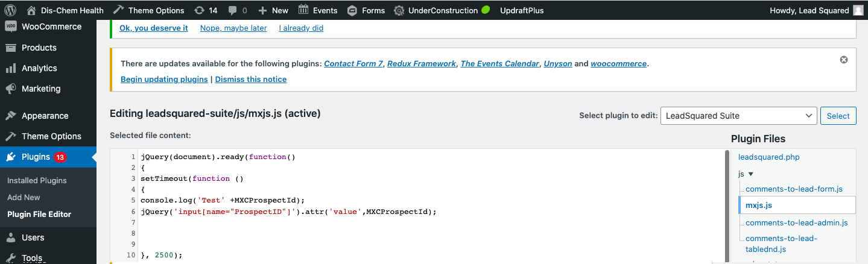Go to Installed Plugins submenu
The width and height of the screenshot is (868, 264).
(x=37, y=180)
